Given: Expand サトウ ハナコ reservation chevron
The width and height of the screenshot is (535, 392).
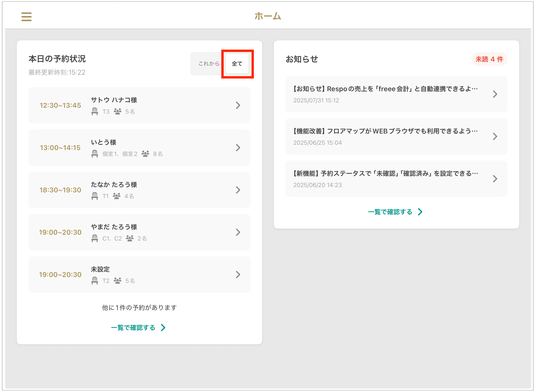Looking at the screenshot, I should [238, 105].
